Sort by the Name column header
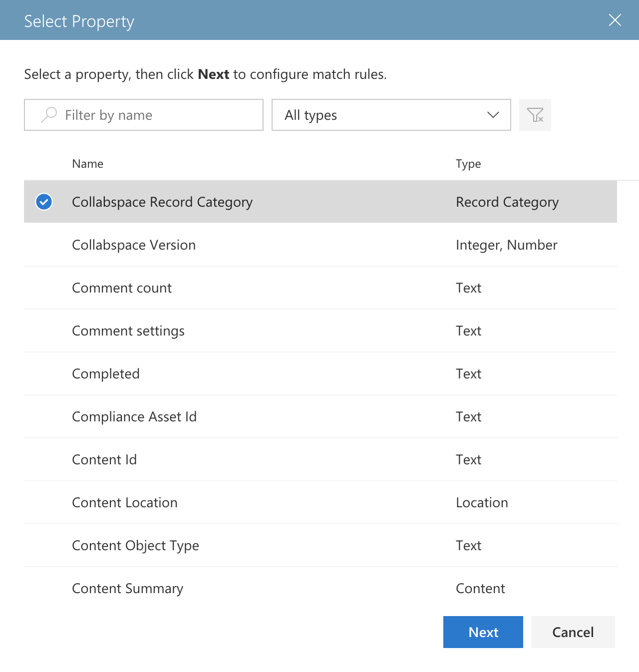This screenshot has width=639, height=672. 87,164
